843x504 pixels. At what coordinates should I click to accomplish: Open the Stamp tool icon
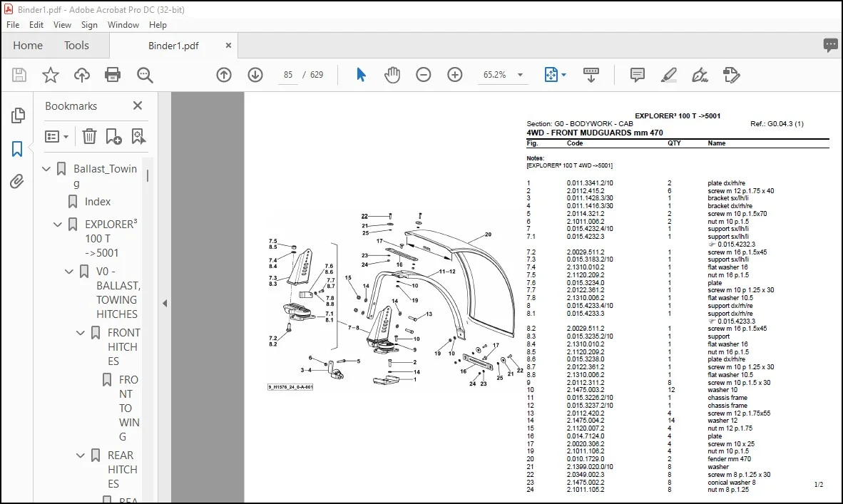[x=731, y=75]
